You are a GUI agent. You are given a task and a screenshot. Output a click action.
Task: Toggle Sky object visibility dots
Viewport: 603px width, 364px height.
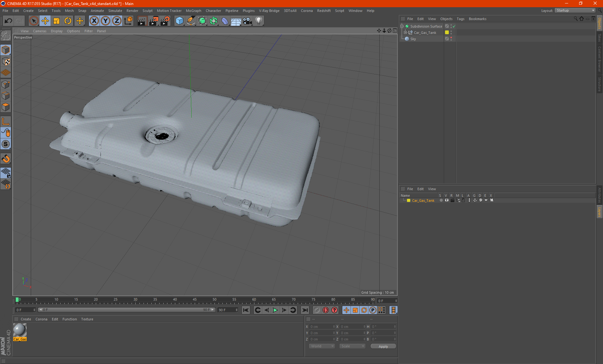click(x=451, y=39)
